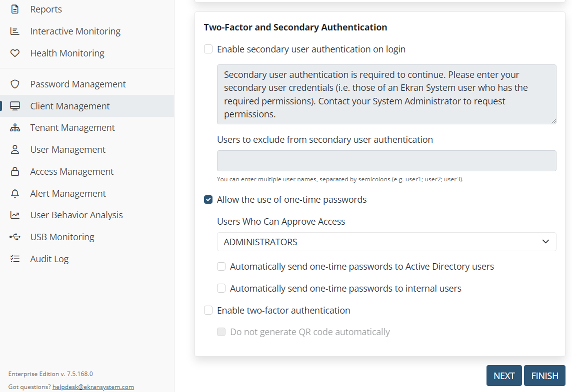Open the Users Who Can Approve Access dropdown
Viewport: 572px width, 392px height.
point(386,242)
